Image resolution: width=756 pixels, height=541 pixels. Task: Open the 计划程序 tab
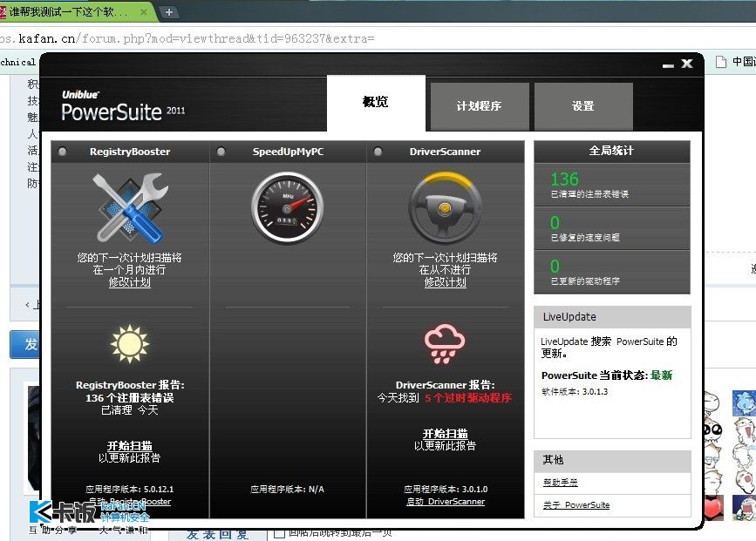[480, 106]
